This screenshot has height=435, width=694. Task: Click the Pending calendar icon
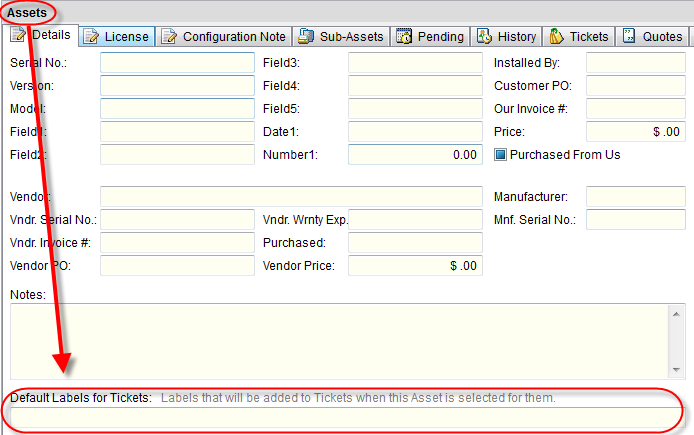click(x=404, y=37)
